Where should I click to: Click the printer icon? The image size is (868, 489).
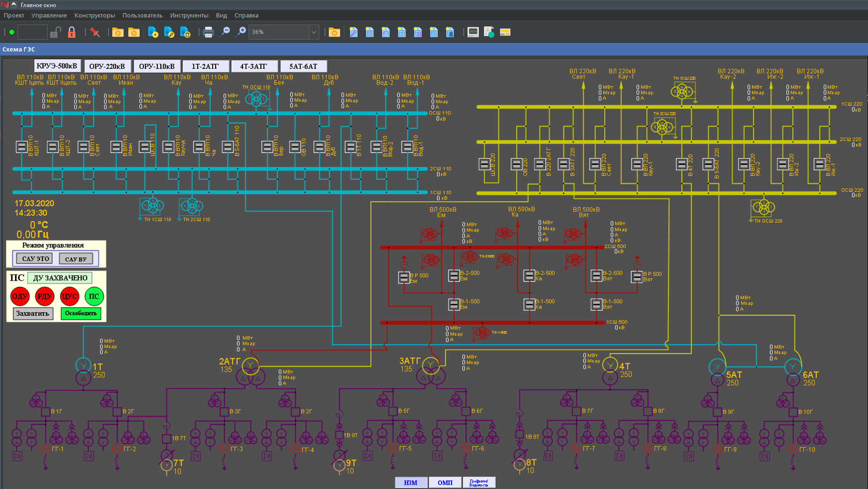coord(209,32)
